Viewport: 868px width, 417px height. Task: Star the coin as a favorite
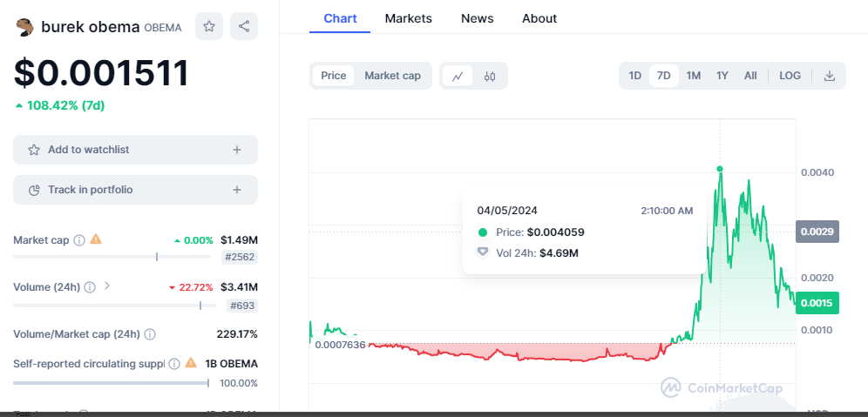tap(209, 26)
